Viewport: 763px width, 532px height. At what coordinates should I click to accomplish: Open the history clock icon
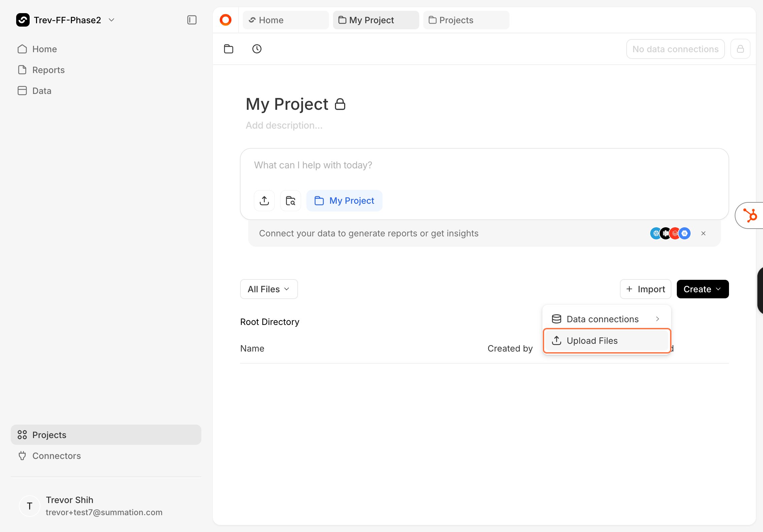(257, 49)
